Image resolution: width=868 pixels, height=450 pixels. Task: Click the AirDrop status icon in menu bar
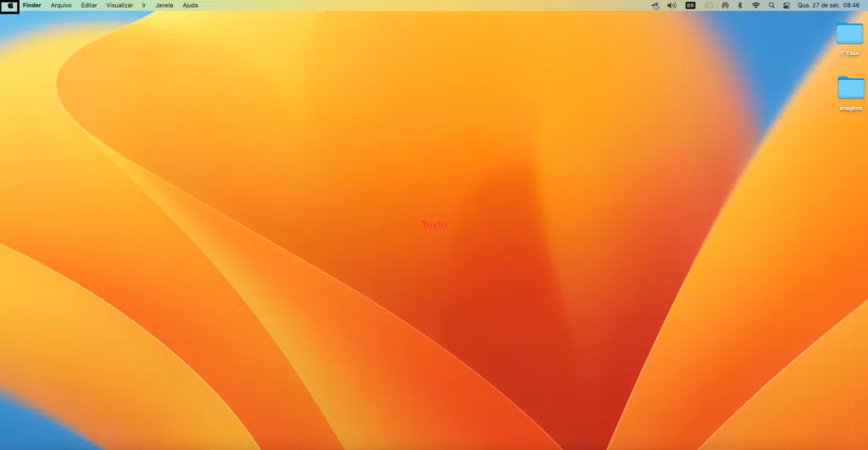click(725, 6)
